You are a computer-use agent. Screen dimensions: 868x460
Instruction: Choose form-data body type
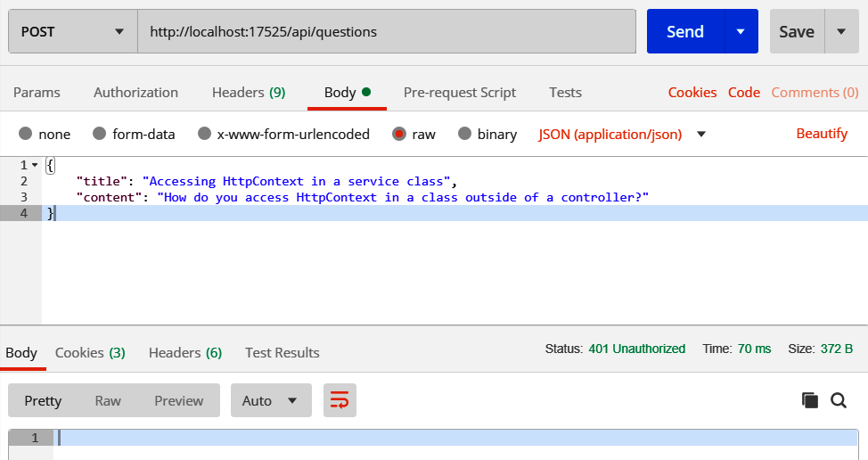[99, 134]
